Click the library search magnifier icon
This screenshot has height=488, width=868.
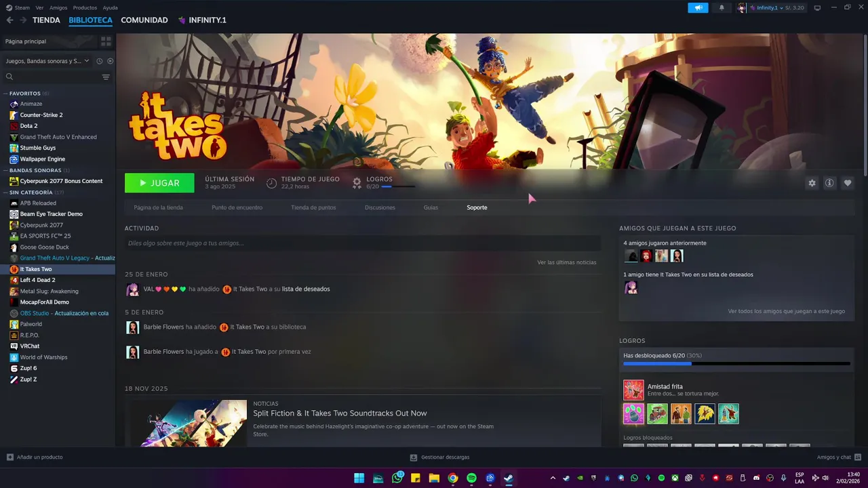[x=9, y=77]
